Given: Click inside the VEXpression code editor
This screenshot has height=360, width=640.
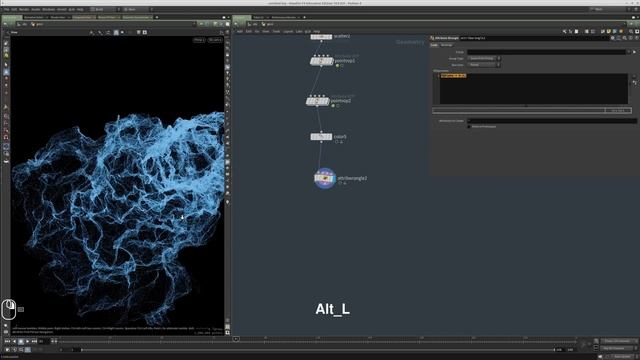Looking at the screenshot, I should coord(533,89).
